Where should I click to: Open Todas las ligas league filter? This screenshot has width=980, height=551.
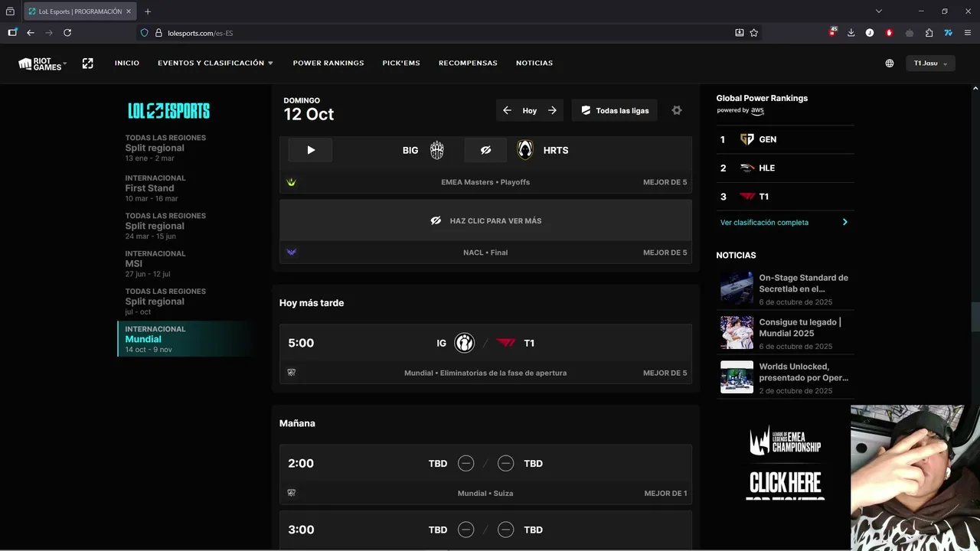[615, 110]
